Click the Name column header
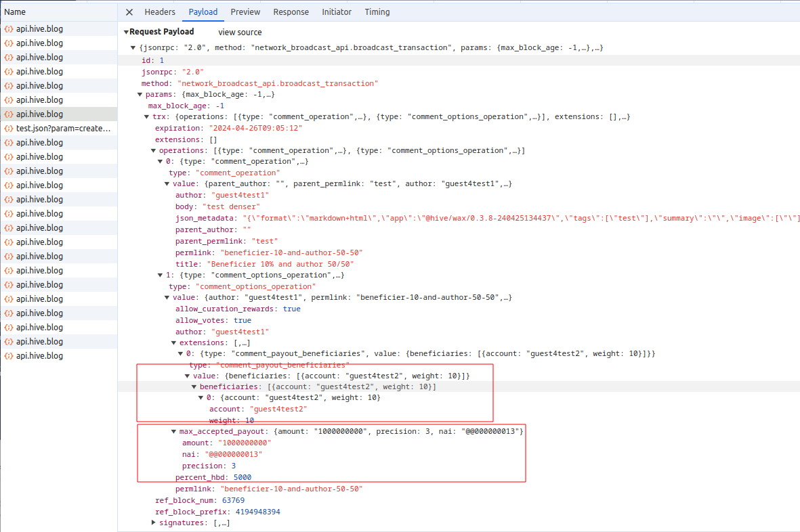This screenshot has width=800, height=532. [x=15, y=12]
